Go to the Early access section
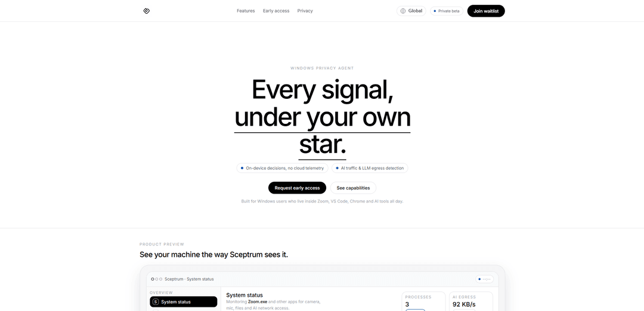 [276, 11]
